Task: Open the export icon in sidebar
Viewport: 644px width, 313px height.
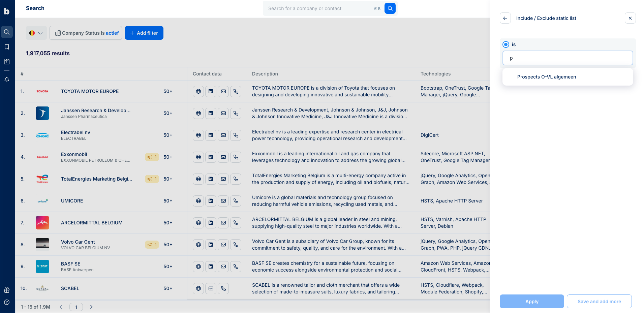Action: [7, 62]
